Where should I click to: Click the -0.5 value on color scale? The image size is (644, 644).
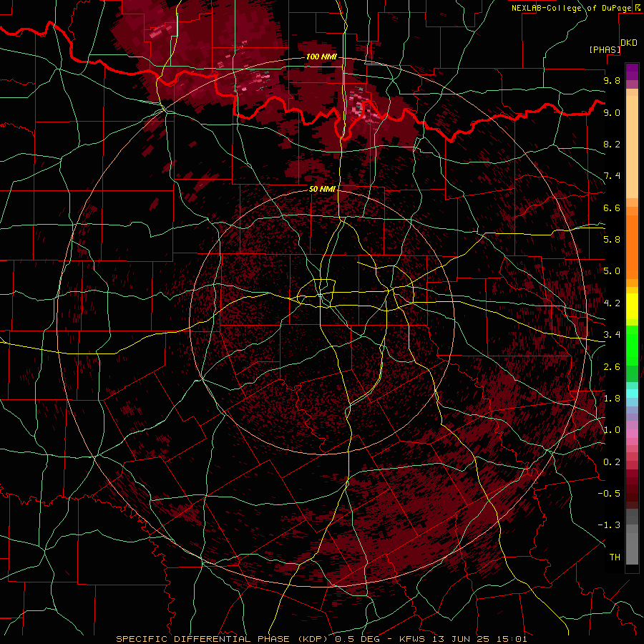[609, 494]
